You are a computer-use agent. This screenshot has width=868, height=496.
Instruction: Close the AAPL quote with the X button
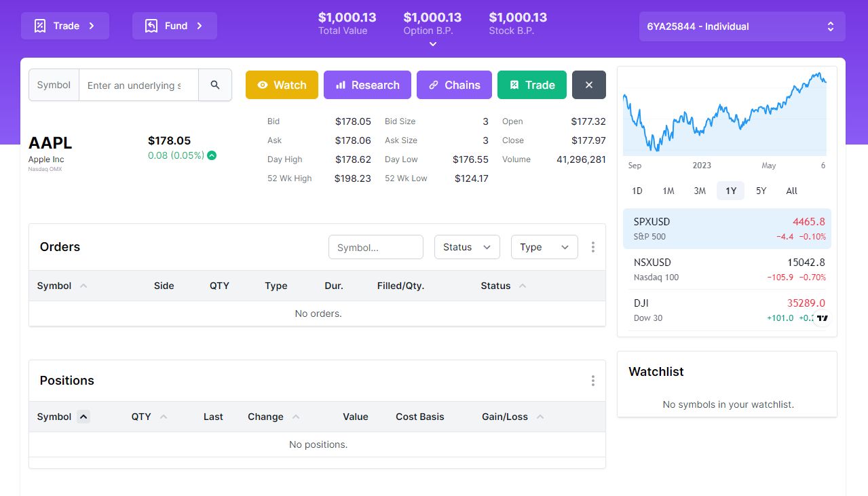(588, 85)
